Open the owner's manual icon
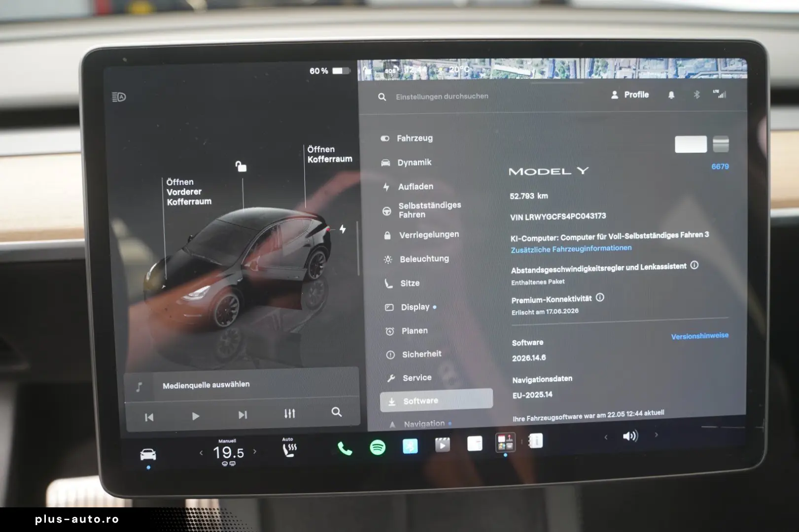Screen dimensions: 799x532 (x=536, y=440)
